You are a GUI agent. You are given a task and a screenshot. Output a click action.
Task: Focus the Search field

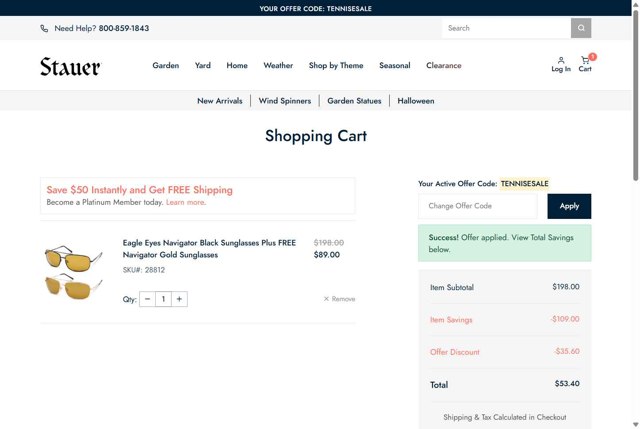(506, 28)
